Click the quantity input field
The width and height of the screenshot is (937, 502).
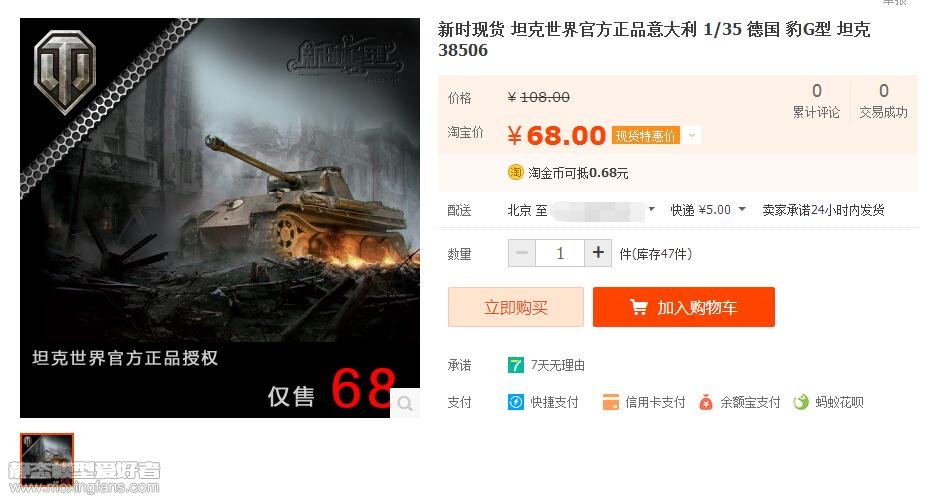(560, 253)
